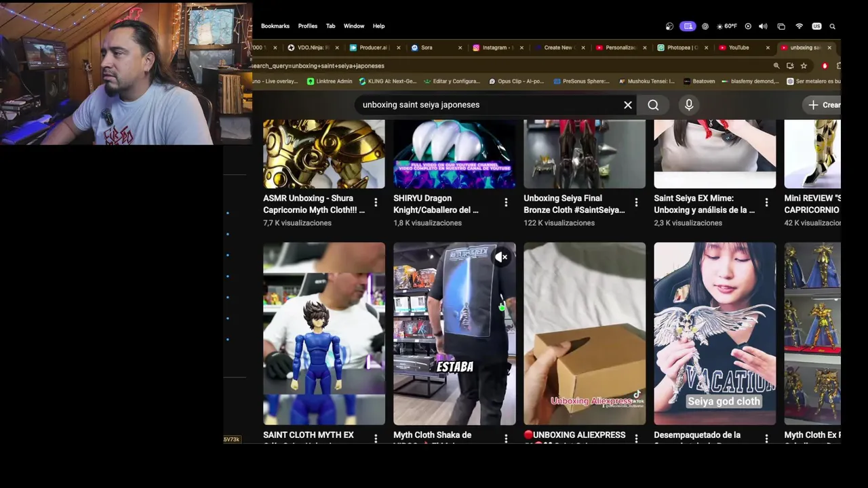Switch to the Create New tab
This screenshot has width=868, height=488.
point(558,47)
